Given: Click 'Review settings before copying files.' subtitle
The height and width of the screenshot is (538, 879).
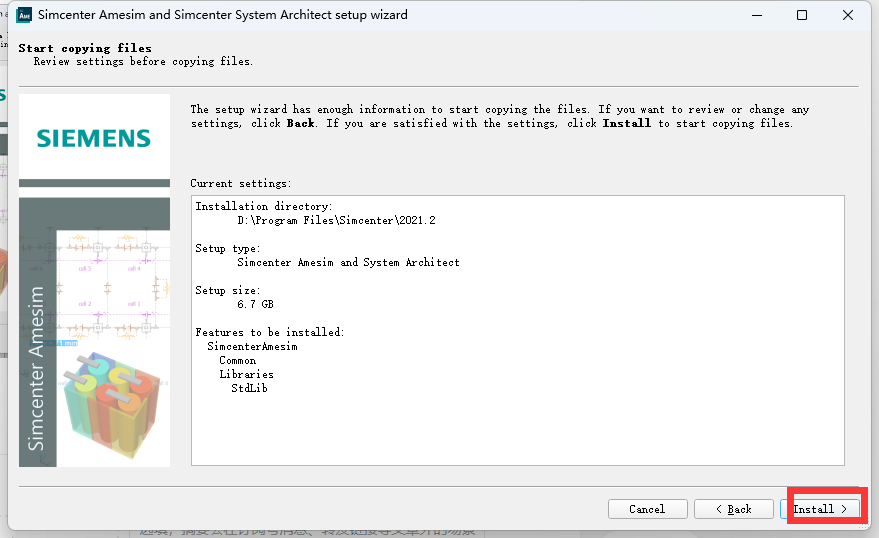Looking at the screenshot, I should tap(143, 62).
